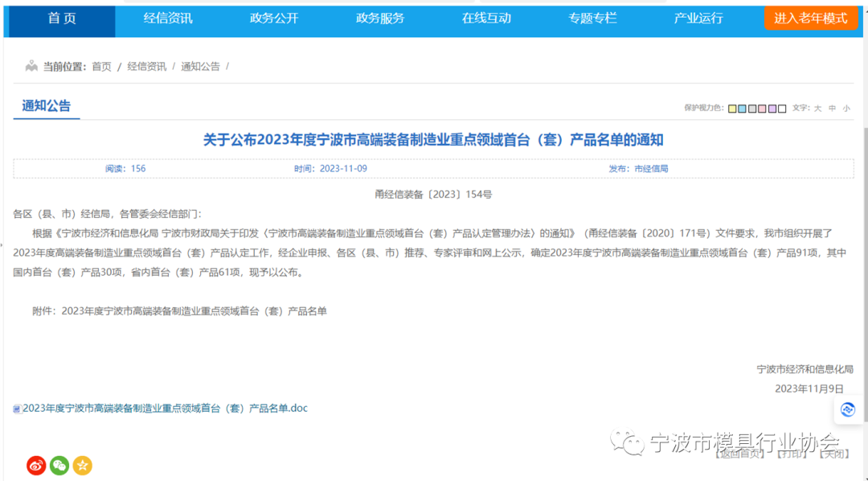This screenshot has width=868, height=481.
Task: Open the blue floating share widget
Action: click(848, 409)
